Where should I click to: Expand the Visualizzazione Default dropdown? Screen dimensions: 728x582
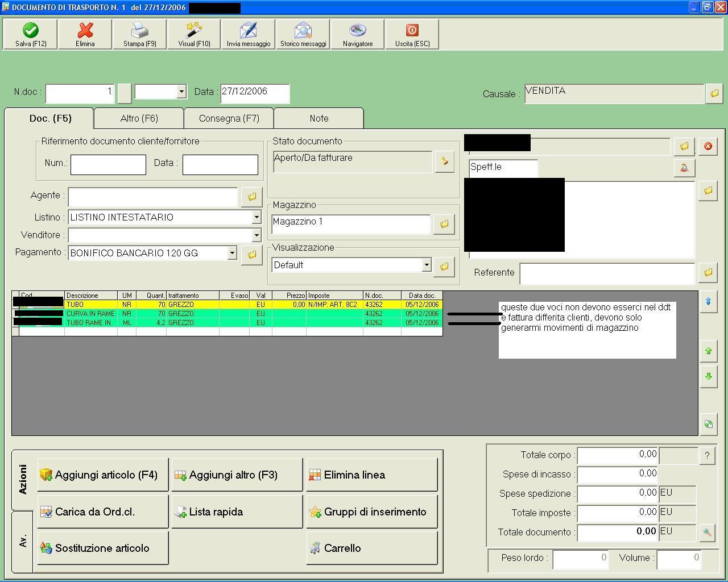pyautogui.click(x=426, y=265)
